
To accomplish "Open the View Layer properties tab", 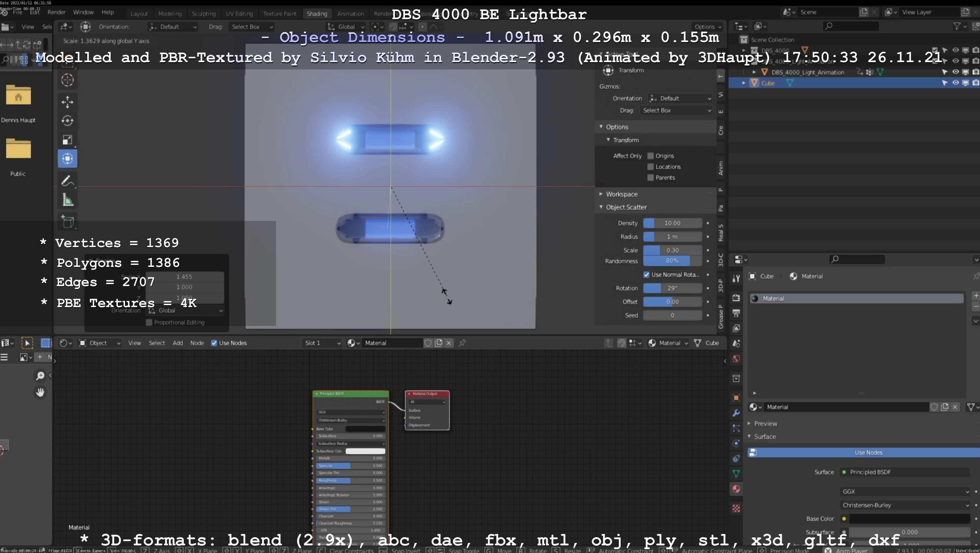I will [736, 328].
